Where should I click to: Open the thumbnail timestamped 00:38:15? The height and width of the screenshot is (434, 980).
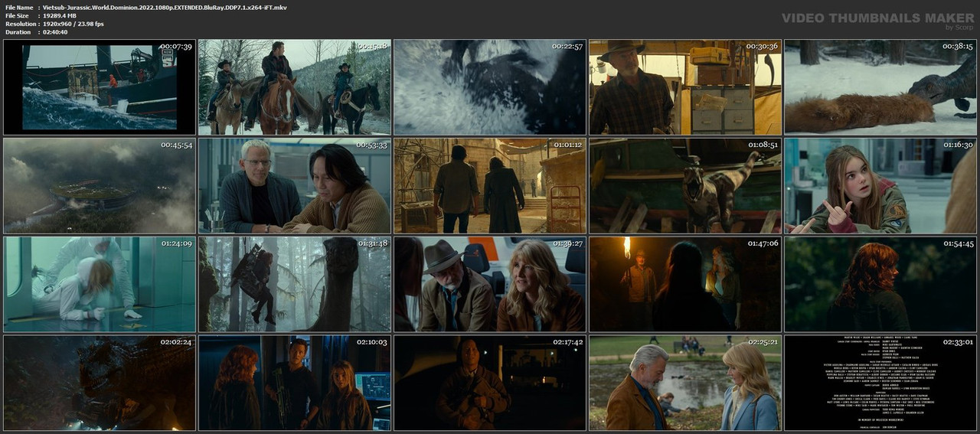coord(880,87)
